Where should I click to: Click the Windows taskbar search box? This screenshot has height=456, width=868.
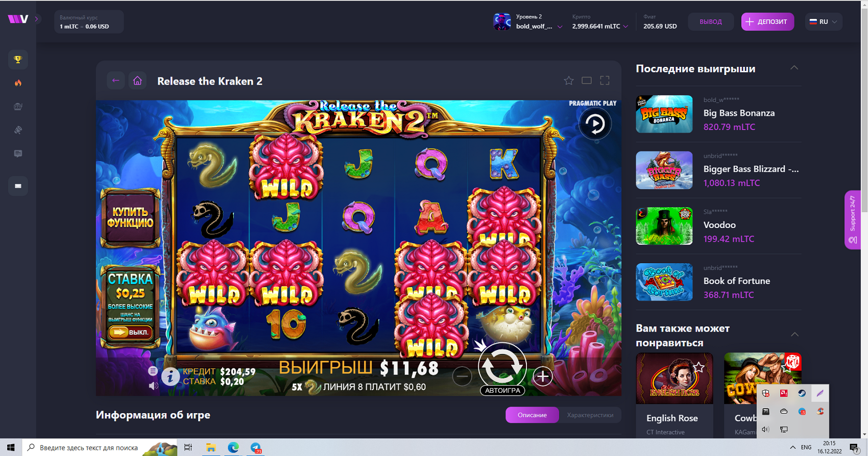click(x=100, y=447)
